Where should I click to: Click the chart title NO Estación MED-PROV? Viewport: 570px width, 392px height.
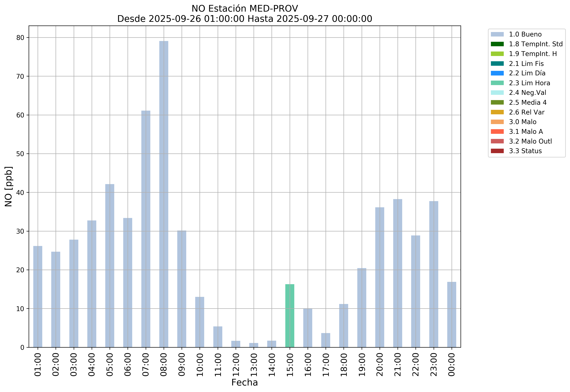coord(245,9)
